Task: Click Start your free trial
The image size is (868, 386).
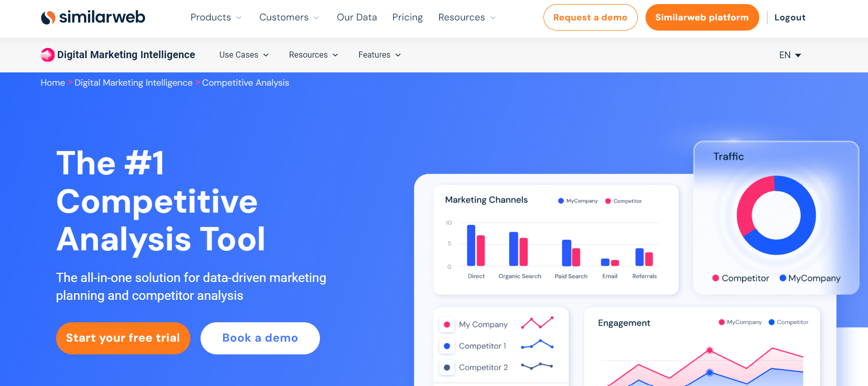Action: [x=123, y=338]
